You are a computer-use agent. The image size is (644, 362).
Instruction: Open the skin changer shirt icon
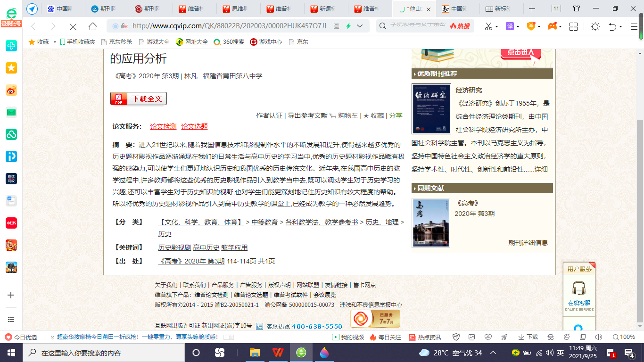(577, 8)
